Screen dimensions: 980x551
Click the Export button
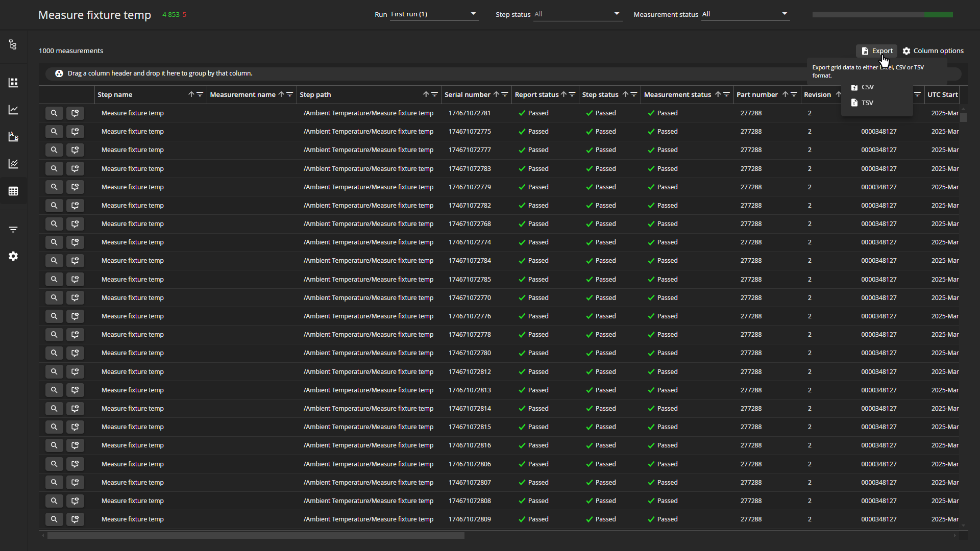877,51
